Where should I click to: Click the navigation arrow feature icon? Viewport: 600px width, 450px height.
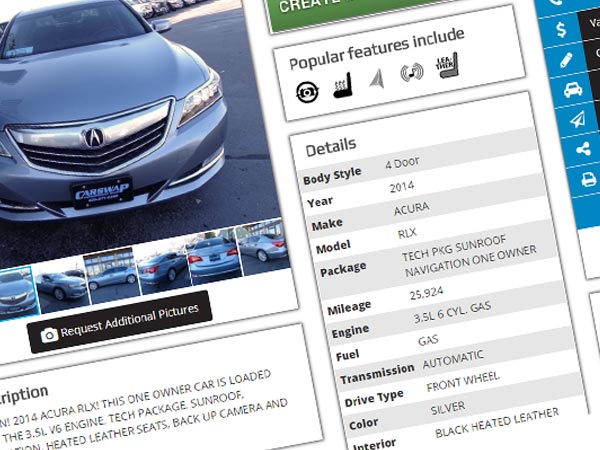tap(377, 78)
